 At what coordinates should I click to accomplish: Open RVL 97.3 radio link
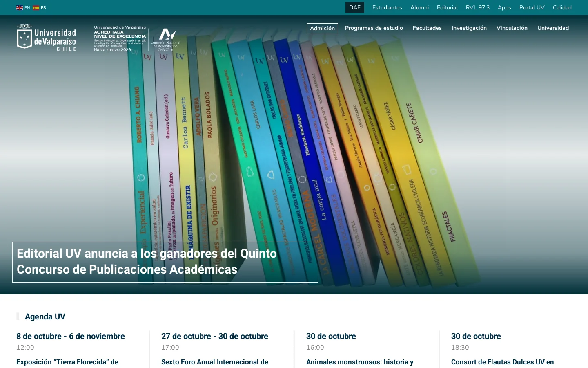click(x=478, y=7)
